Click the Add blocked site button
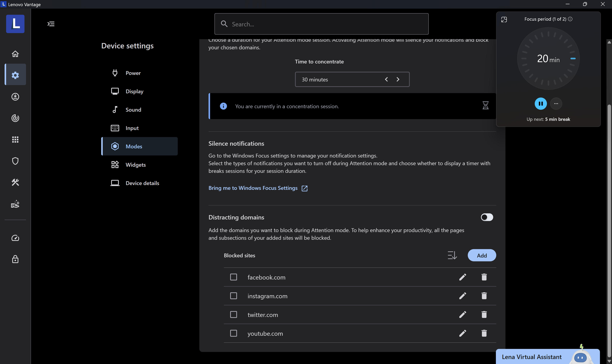 click(482, 255)
